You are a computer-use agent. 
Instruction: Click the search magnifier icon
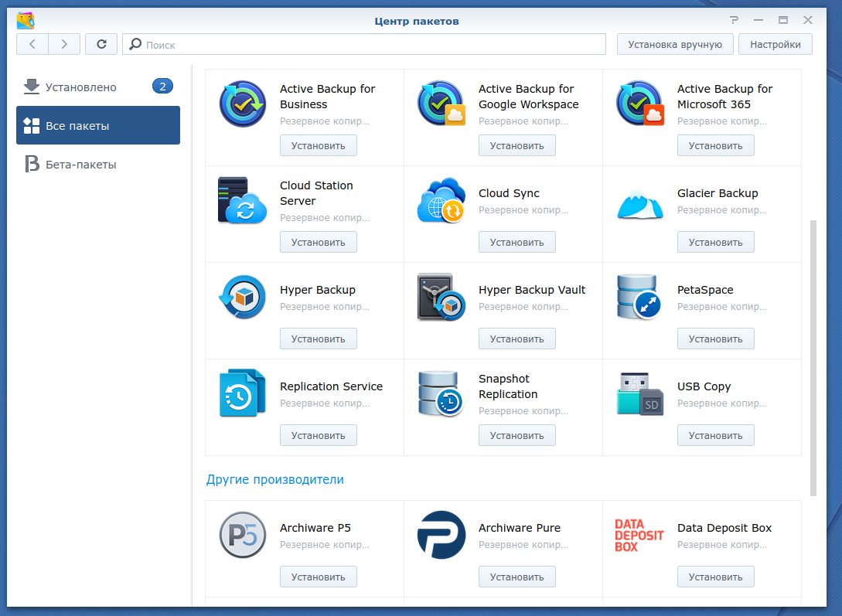pyautogui.click(x=135, y=44)
